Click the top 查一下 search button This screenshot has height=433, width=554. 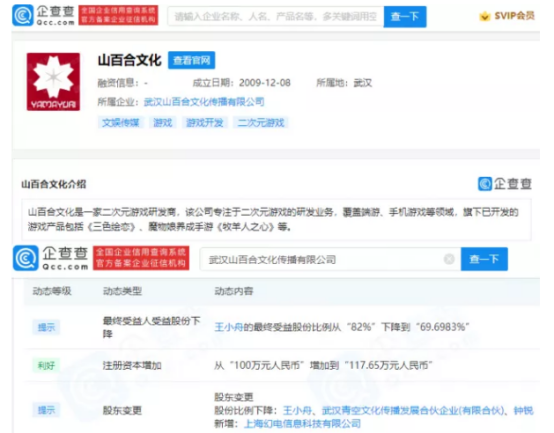(405, 16)
